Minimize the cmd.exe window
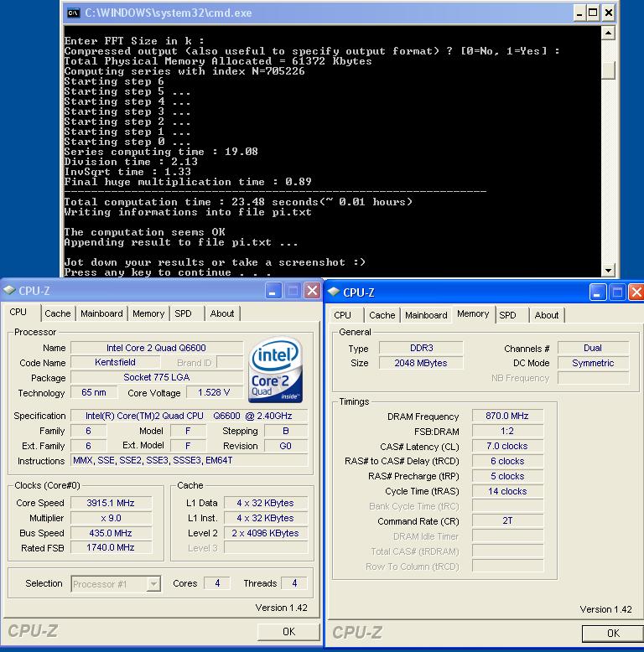Image resolution: width=644 pixels, height=652 pixels. [x=579, y=13]
